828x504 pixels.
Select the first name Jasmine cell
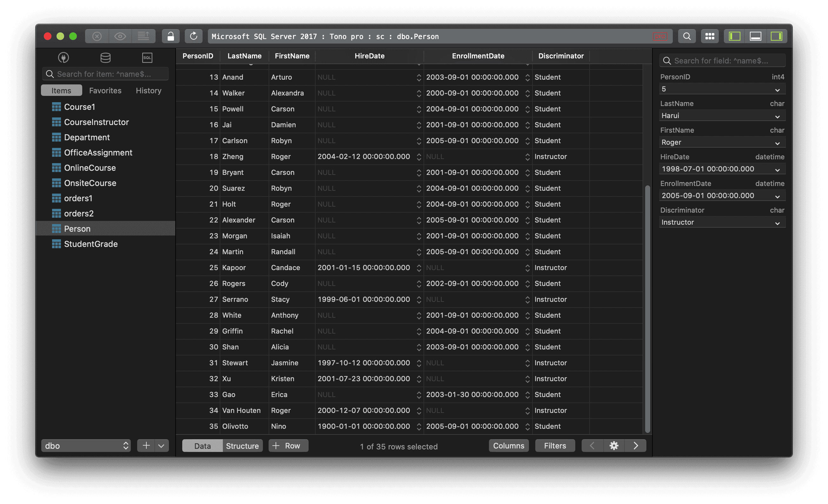click(292, 363)
